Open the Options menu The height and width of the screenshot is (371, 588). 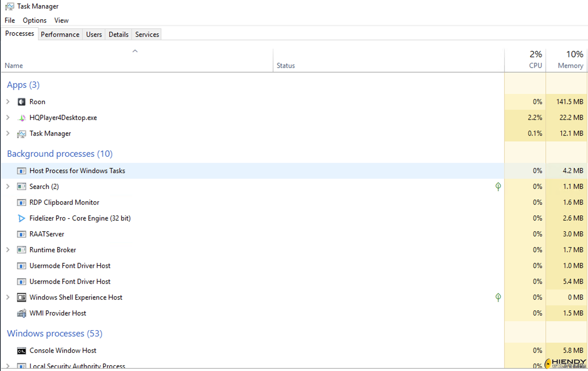tap(35, 20)
